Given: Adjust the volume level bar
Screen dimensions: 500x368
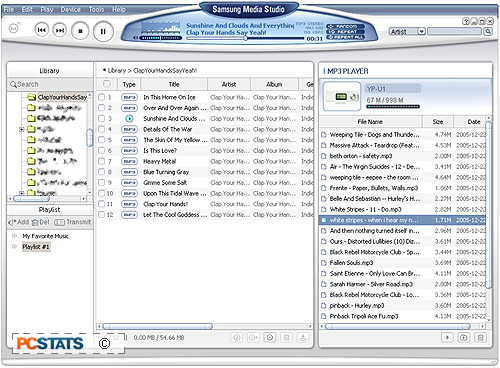Looking at the screenshot, I should point(160,38).
